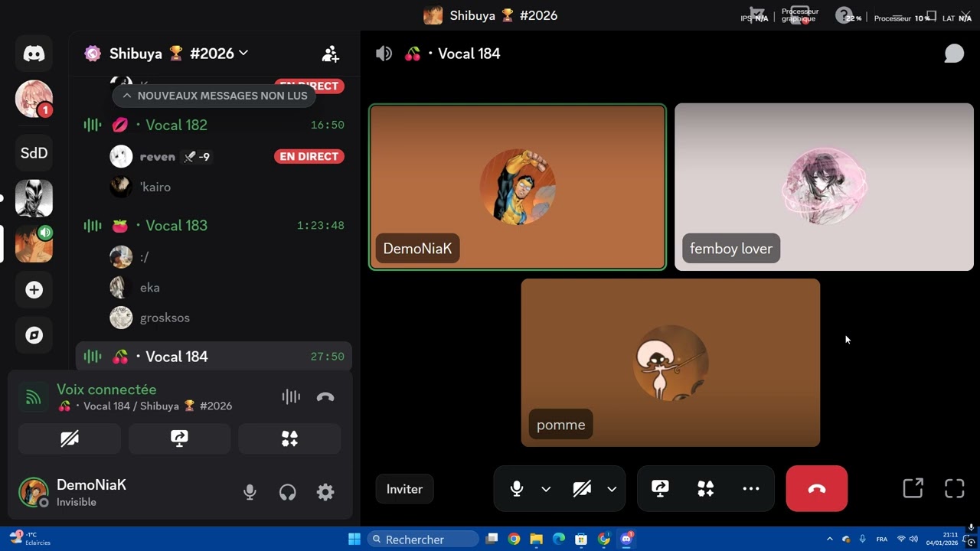Image resolution: width=980 pixels, height=551 pixels.
Task: Focus DemoNiaK video tile
Action: coord(518,187)
